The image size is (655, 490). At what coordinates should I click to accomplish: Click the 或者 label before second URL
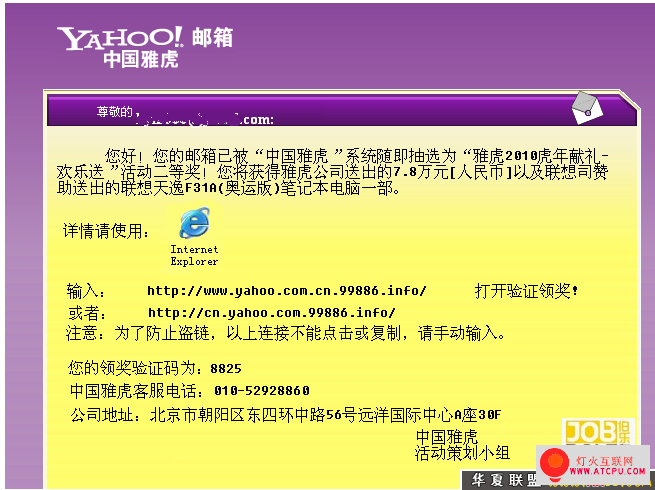[x=87, y=313]
